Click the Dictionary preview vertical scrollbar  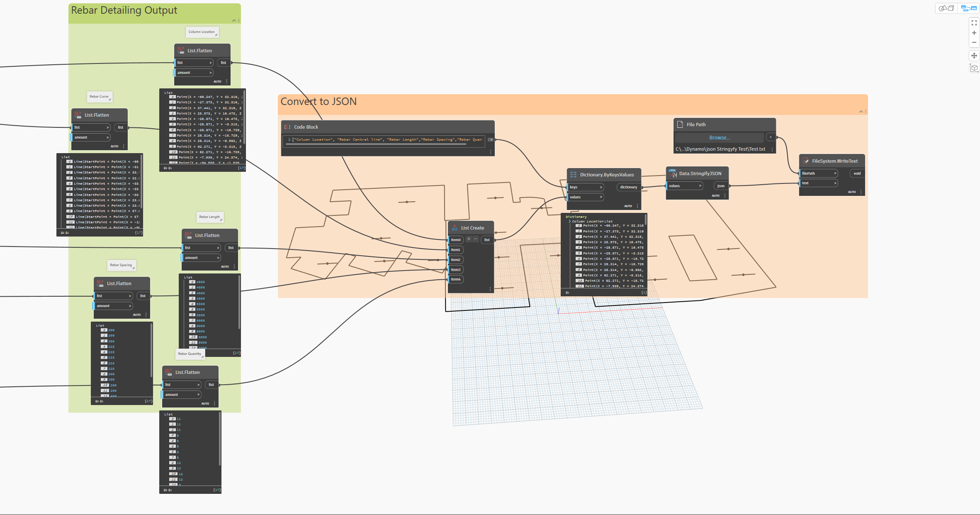pos(645,220)
